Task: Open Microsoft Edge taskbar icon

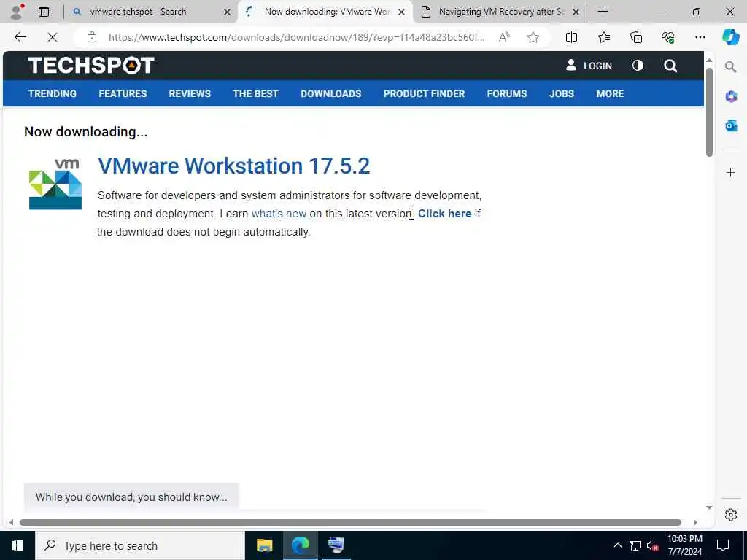Action: (x=300, y=545)
